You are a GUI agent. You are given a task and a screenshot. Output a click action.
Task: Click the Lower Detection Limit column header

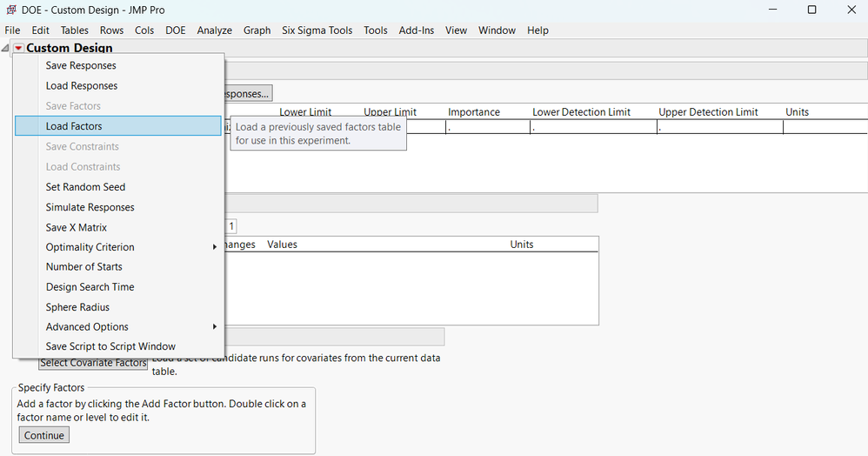pos(581,112)
